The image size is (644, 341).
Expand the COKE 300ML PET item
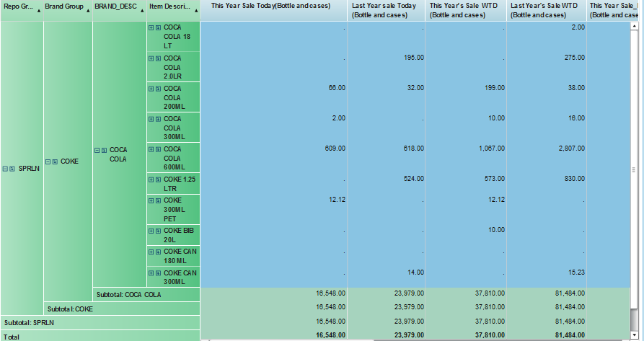point(151,200)
